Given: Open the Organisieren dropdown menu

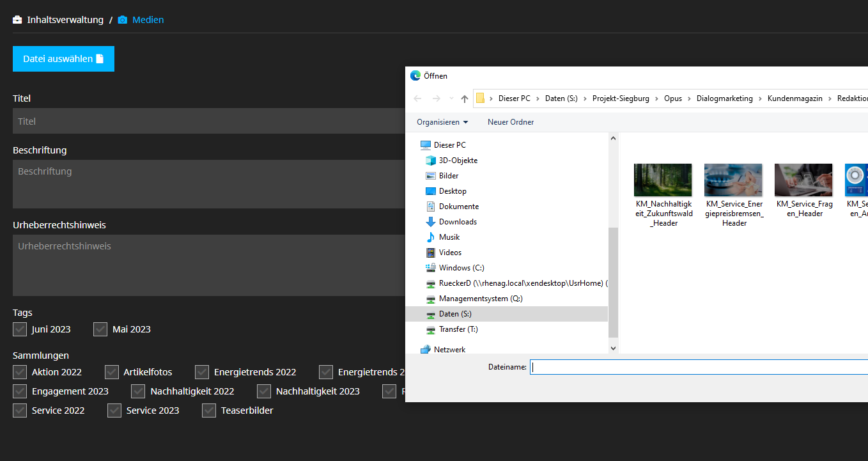Looking at the screenshot, I should 442,122.
